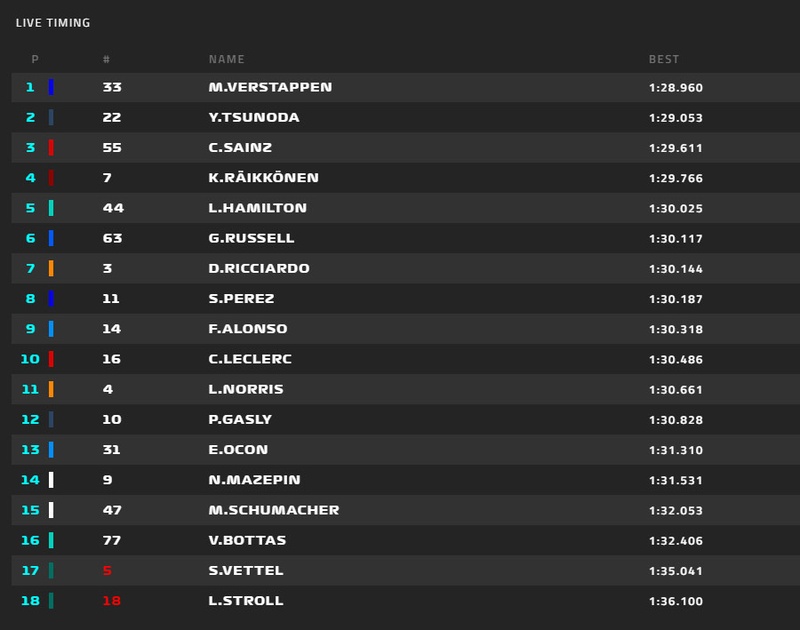Select the M.VERSTAPPEN driver row

click(400, 87)
